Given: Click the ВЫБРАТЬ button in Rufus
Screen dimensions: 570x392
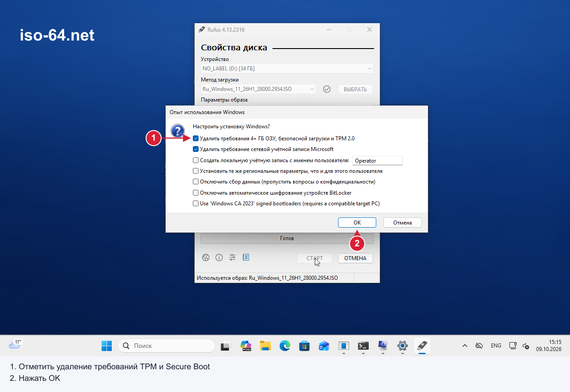Looking at the screenshot, I should [355, 89].
